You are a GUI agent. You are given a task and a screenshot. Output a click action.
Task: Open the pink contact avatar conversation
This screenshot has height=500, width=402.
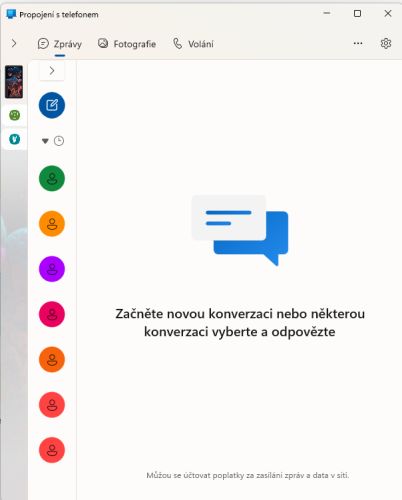(52, 314)
